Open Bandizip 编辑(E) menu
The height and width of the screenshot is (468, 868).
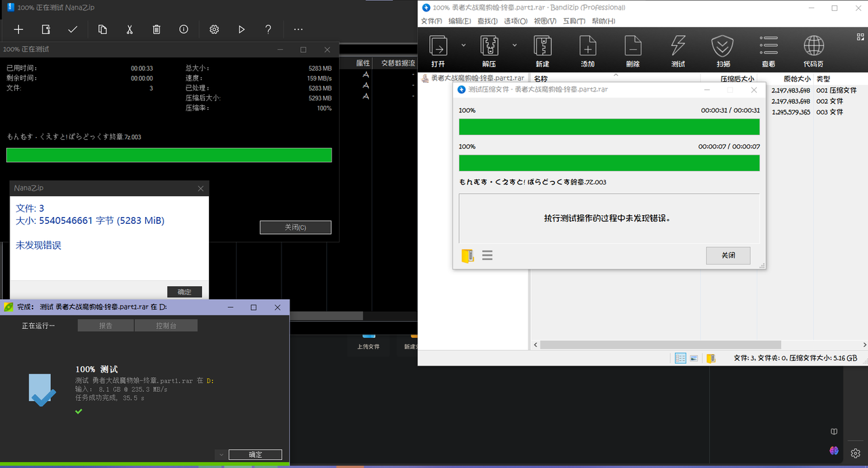pos(459,21)
